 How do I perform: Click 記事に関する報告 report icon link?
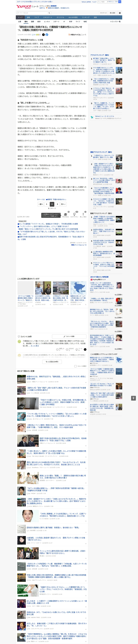(x=24, y=217)
